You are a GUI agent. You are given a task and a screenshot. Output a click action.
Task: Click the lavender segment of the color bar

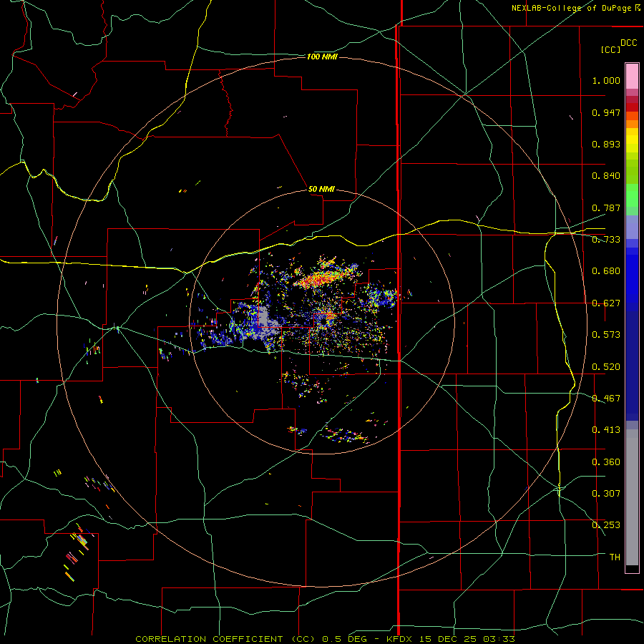(632, 227)
